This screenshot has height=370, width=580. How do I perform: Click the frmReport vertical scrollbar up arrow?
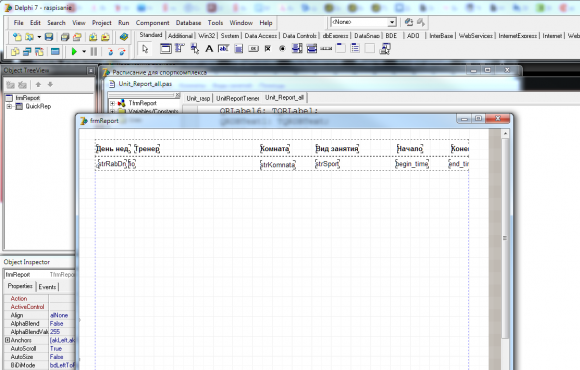(x=505, y=134)
